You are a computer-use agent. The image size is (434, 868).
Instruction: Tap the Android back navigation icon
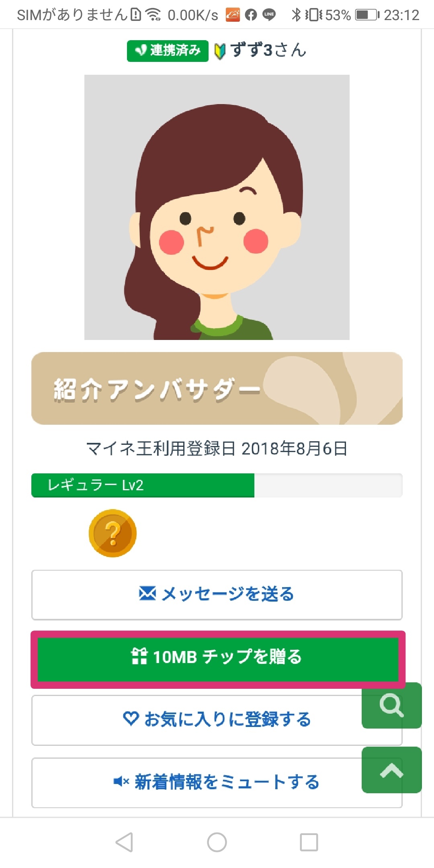click(124, 842)
